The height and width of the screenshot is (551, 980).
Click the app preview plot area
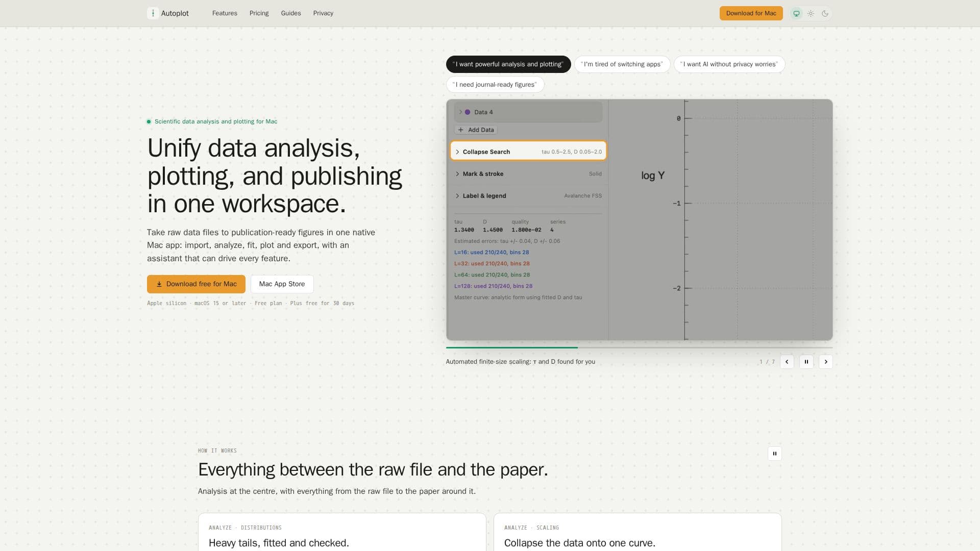click(x=721, y=220)
